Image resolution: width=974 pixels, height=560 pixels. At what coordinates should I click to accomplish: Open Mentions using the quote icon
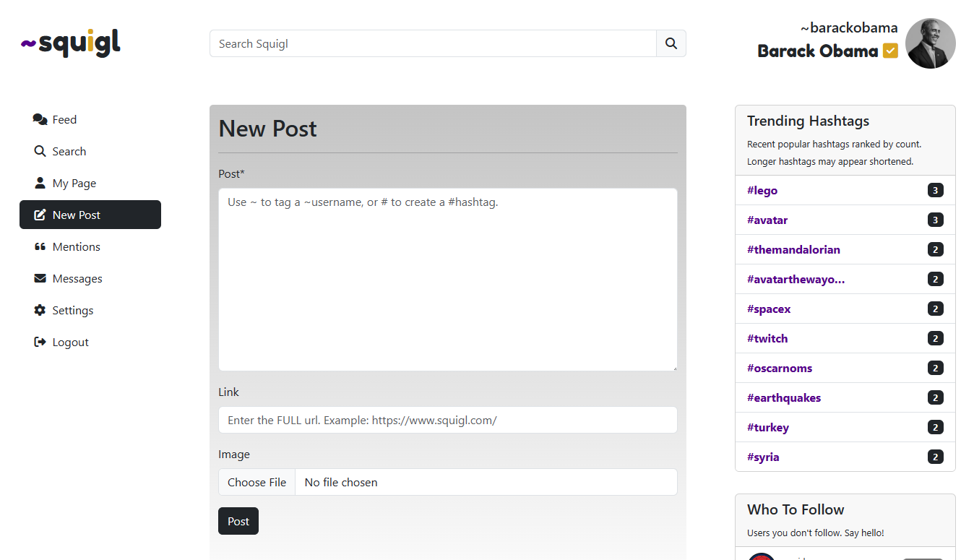pos(41,246)
